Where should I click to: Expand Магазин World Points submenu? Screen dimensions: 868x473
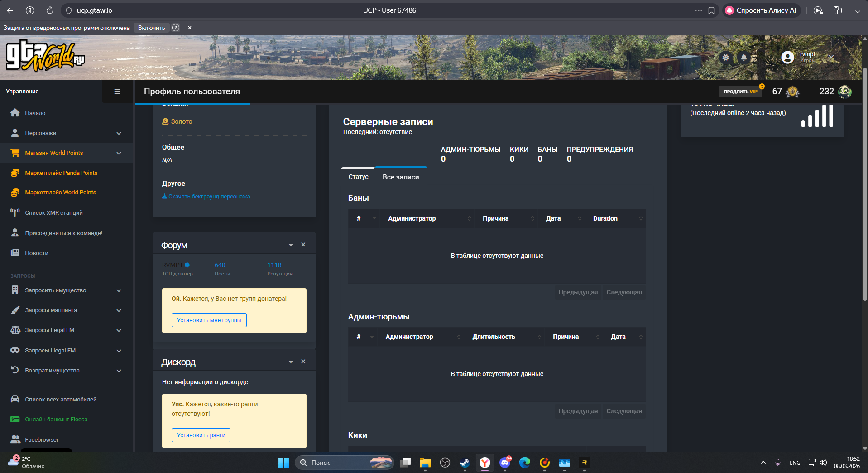[x=66, y=153]
